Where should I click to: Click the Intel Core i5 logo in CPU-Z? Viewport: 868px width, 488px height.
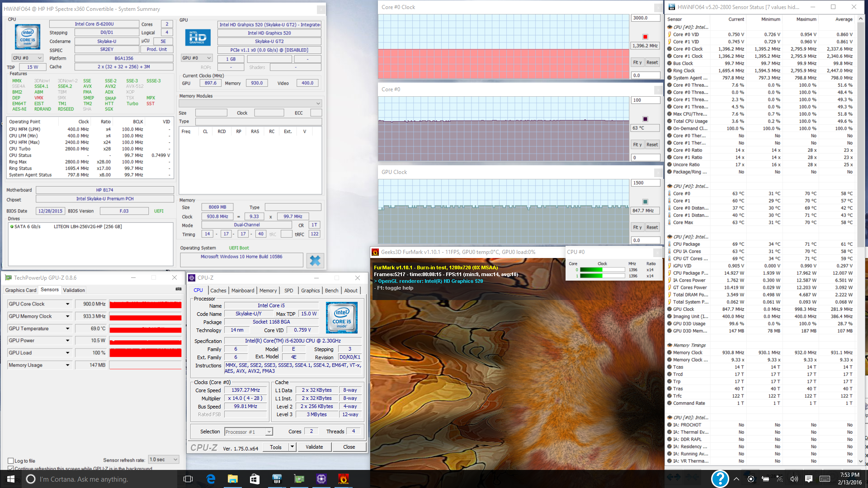click(342, 317)
